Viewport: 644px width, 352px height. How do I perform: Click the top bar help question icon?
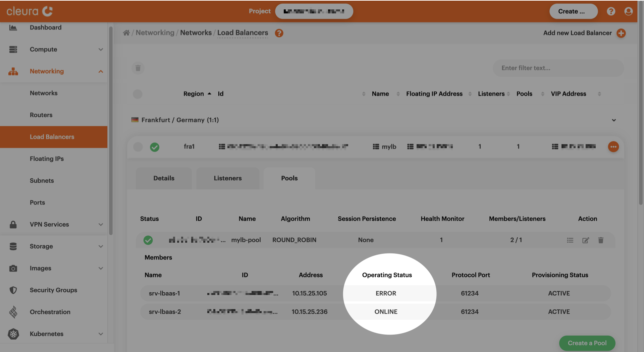(611, 11)
